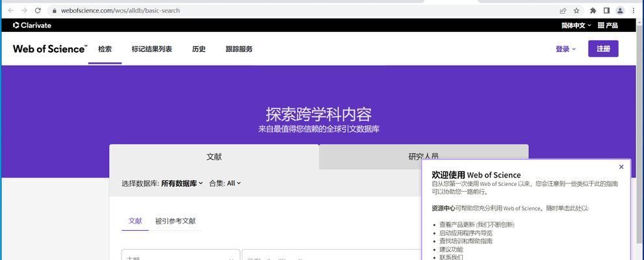View site info via the padlock icon
644x260 pixels.
[54, 10]
